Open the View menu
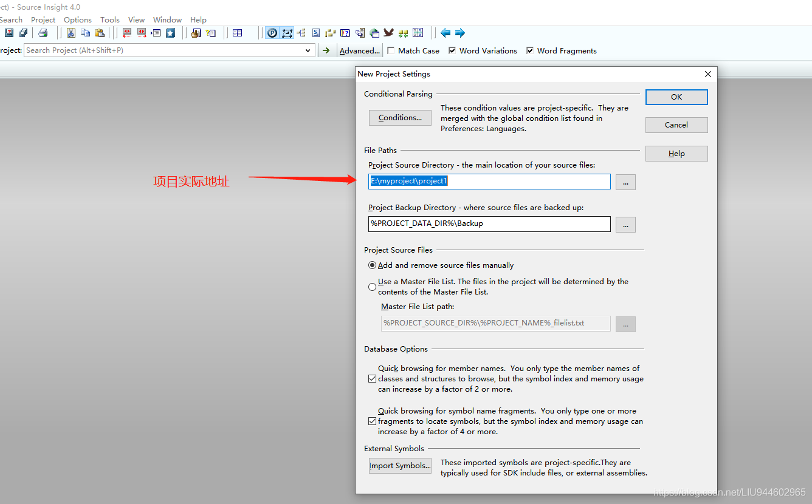Screen dimensions: 812x504 [137, 19]
